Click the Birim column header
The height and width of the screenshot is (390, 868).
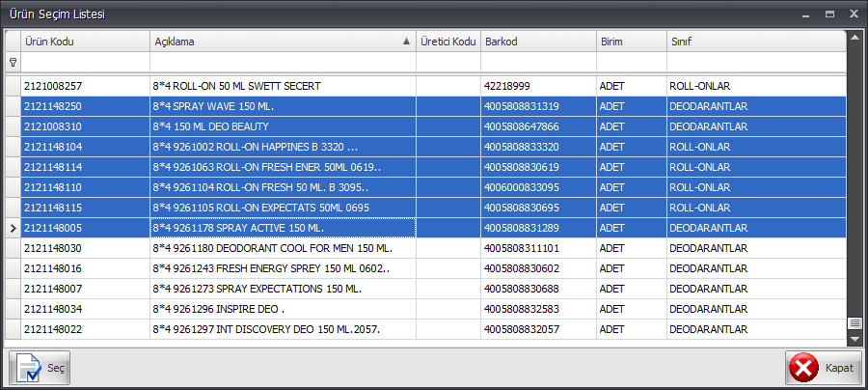tap(630, 42)
